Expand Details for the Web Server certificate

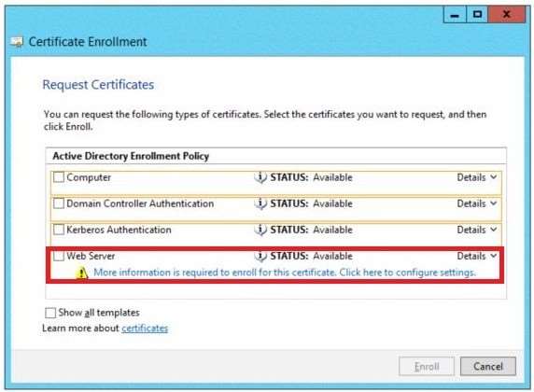click(x=477, y=256)
